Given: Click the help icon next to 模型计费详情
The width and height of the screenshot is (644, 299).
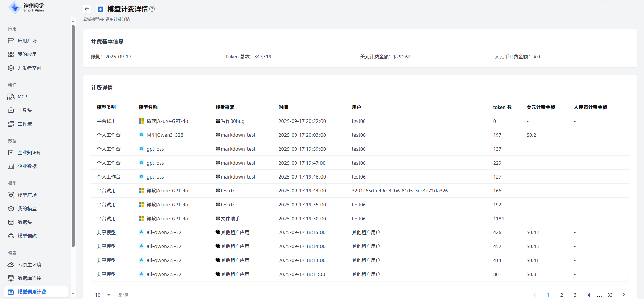Looking at the screenshot, I should click(152, 9).
